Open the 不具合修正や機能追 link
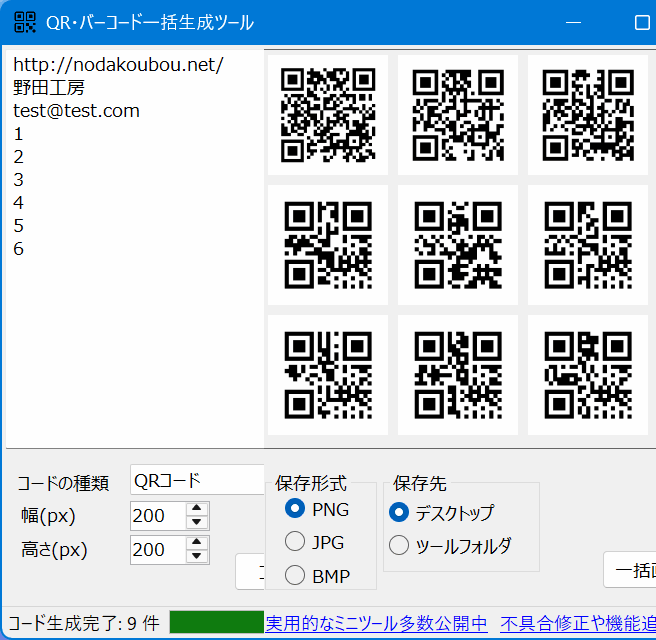This screenshot has width=656, height=640. coord(578,624)
